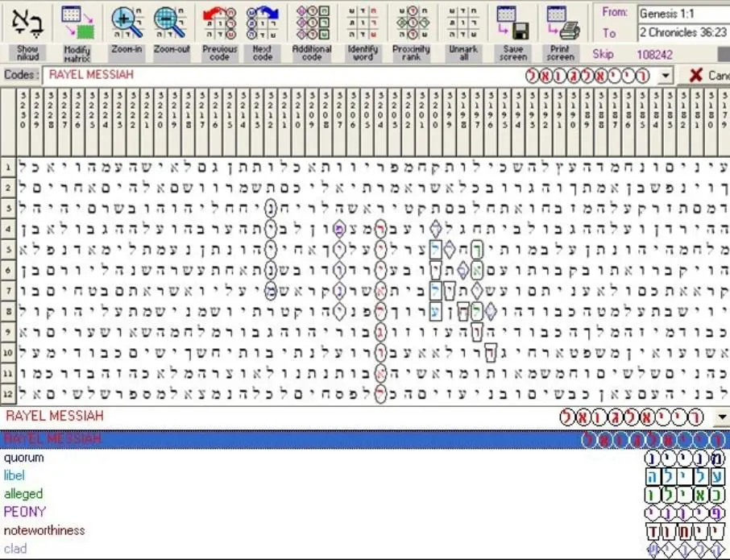Click matrix row header 1
Viewport: 730px width, 560px height.
click(7, 168)
